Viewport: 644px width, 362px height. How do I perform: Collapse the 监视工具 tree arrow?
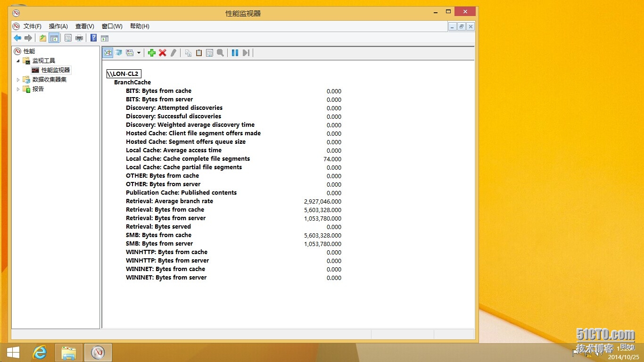(18, 60)
